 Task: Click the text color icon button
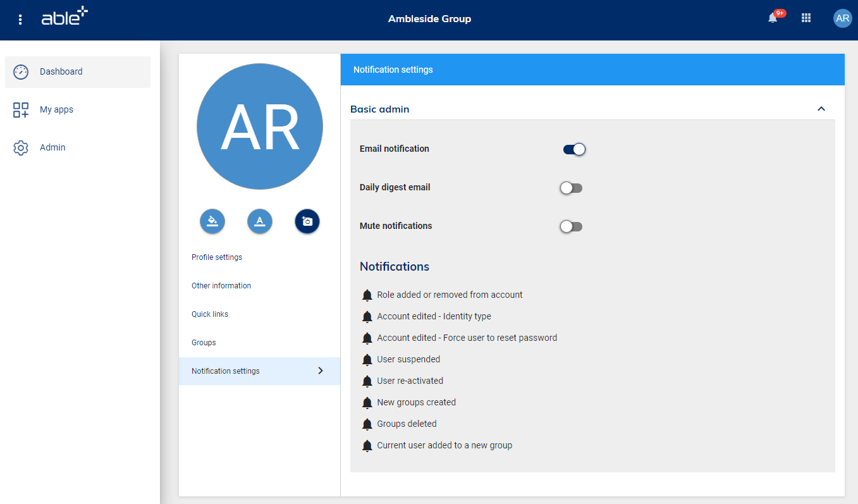(260, 221)
